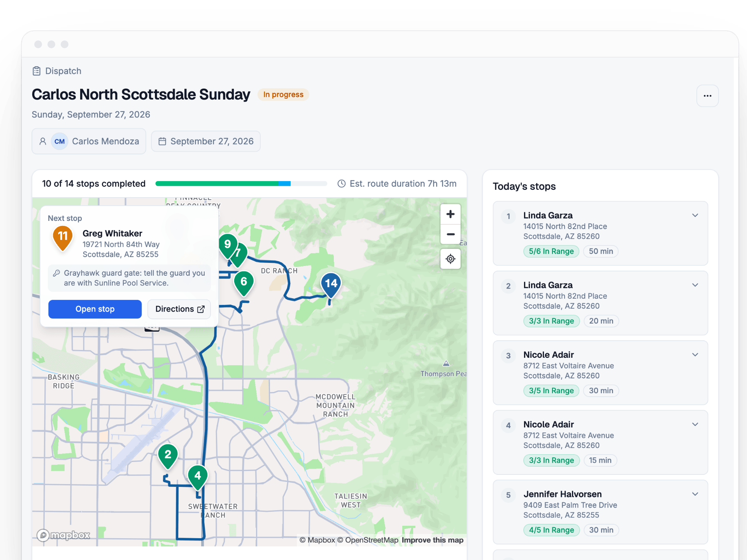The image size is (747, 560).
Task: Click the September 27, 2026 date chip
Action: click(x=206, y=141)
